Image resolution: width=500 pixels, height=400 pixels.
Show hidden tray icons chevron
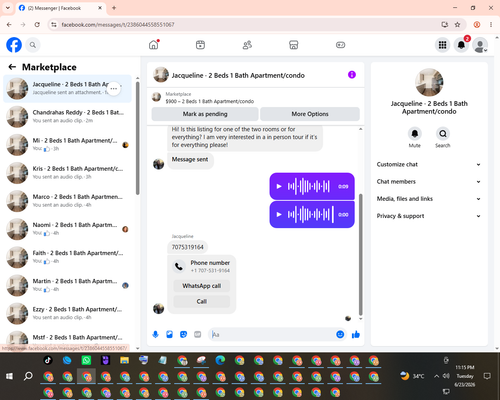coord(436,376)
